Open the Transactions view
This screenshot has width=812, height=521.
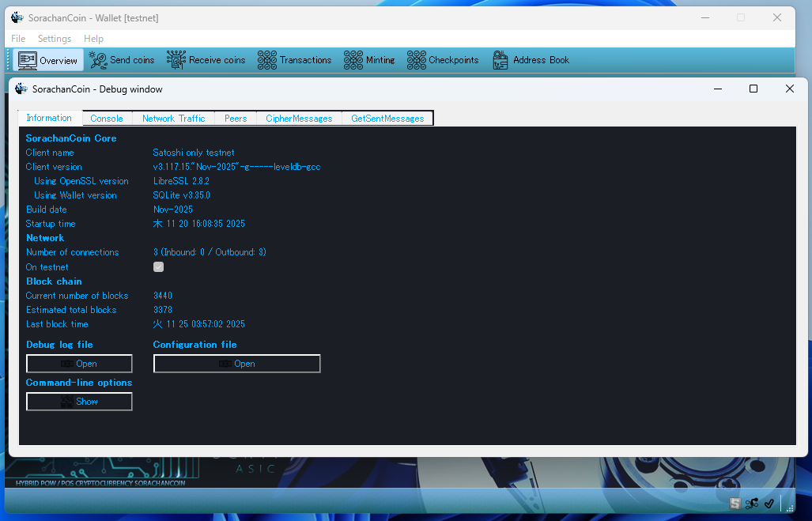(x=295, y=60)
